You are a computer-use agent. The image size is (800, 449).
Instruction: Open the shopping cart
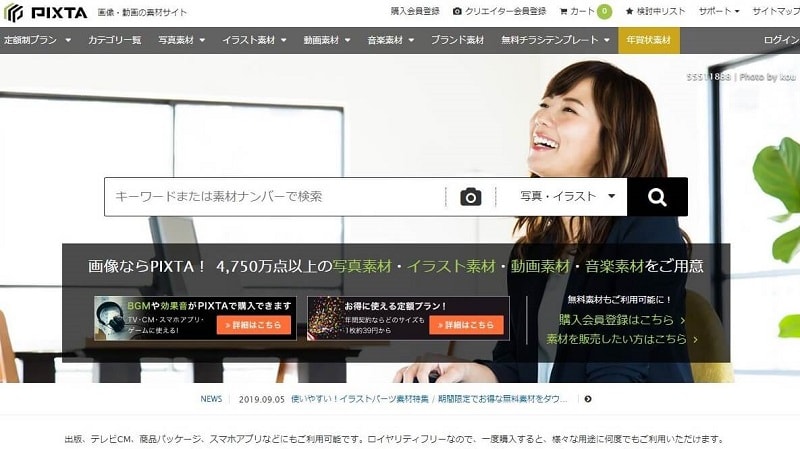575,12
